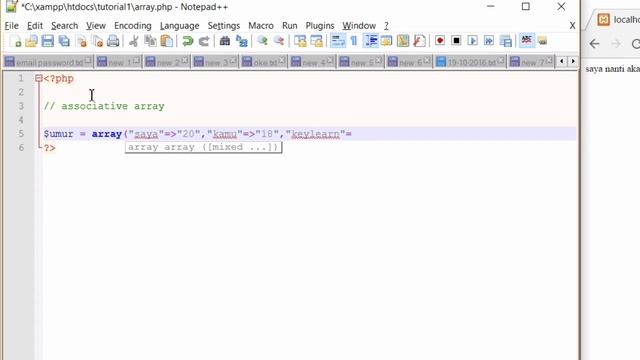
Task: Open the Settings menu
Action: (224, 26)
